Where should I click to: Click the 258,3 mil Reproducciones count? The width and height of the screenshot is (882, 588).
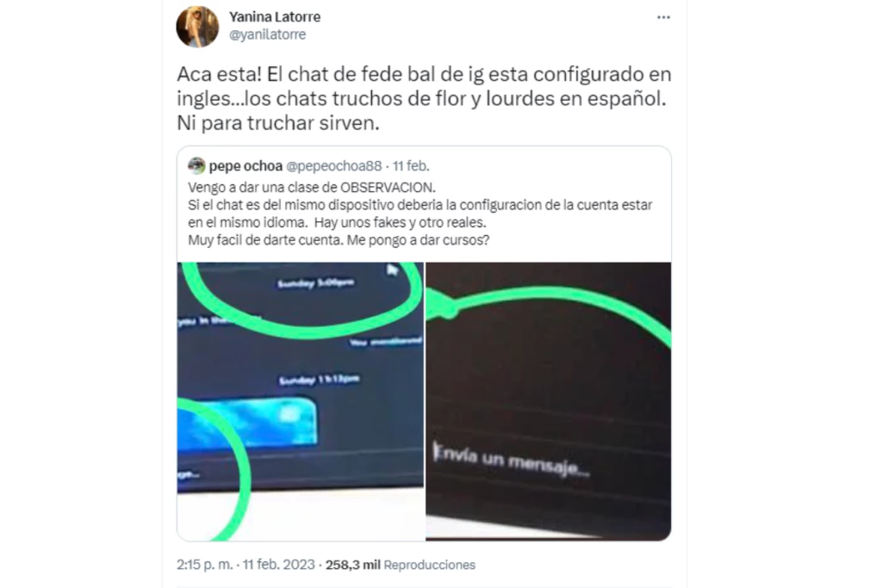pyautogui.click(x=401, y=565)
